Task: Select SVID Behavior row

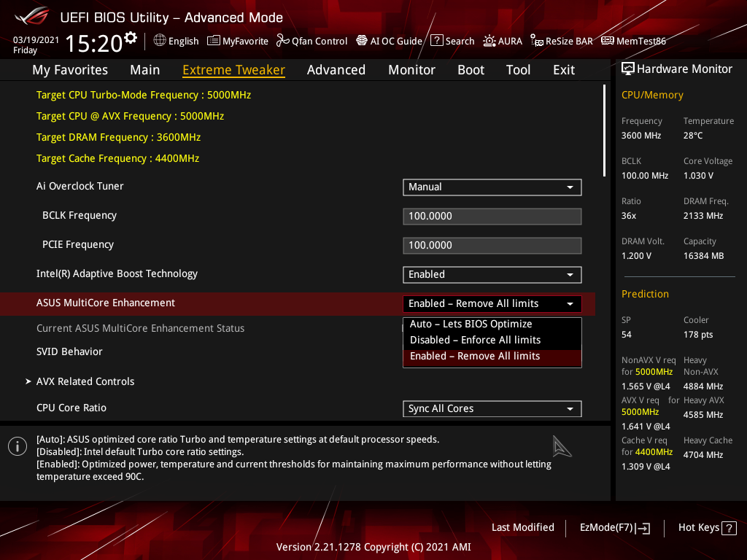Action: pyautogui.click(x=69, y=351)
